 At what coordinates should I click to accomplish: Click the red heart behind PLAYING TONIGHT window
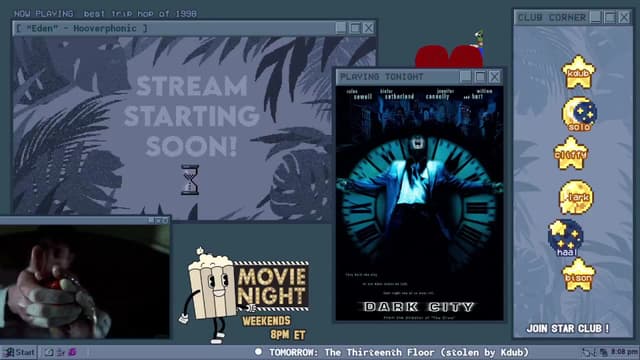pyautogui.click(x=449, y=56)
